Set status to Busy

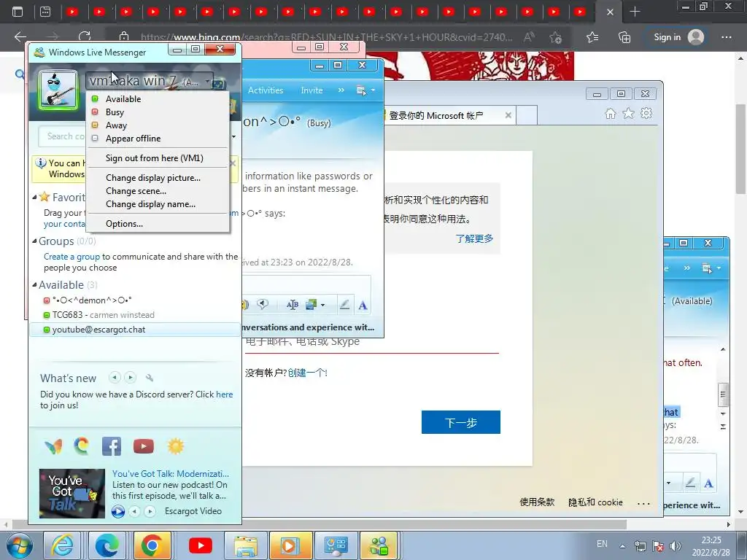[115, 112]
